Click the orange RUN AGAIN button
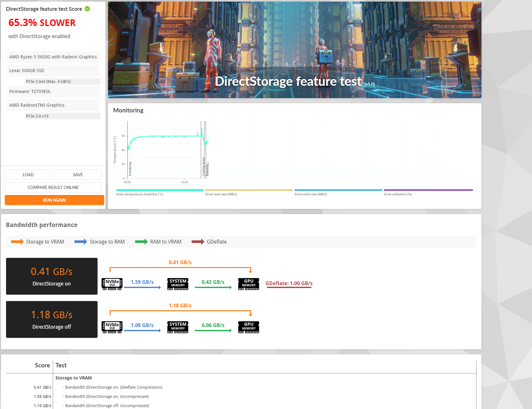532x409 pixels. coord(54,200)
